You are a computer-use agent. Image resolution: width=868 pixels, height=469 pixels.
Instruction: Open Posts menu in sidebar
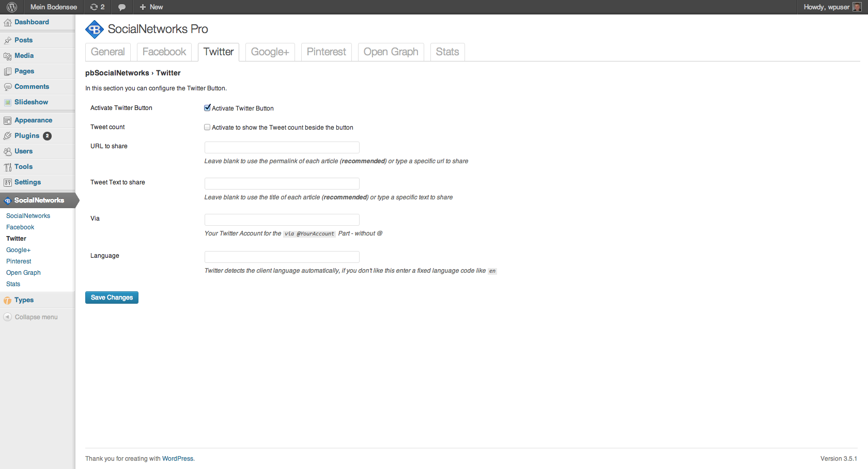23,40
